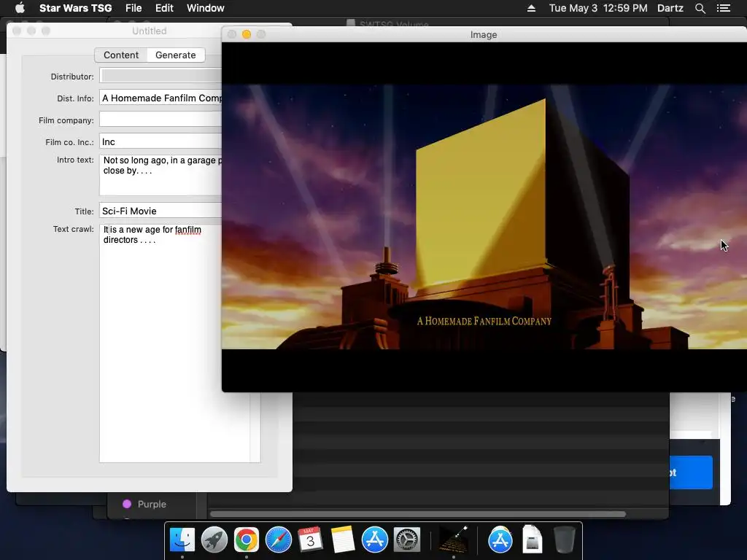This screenshot has width=747, height=560.
Task: Open Finder from the Dock
Action: click(x=182, y=540)
